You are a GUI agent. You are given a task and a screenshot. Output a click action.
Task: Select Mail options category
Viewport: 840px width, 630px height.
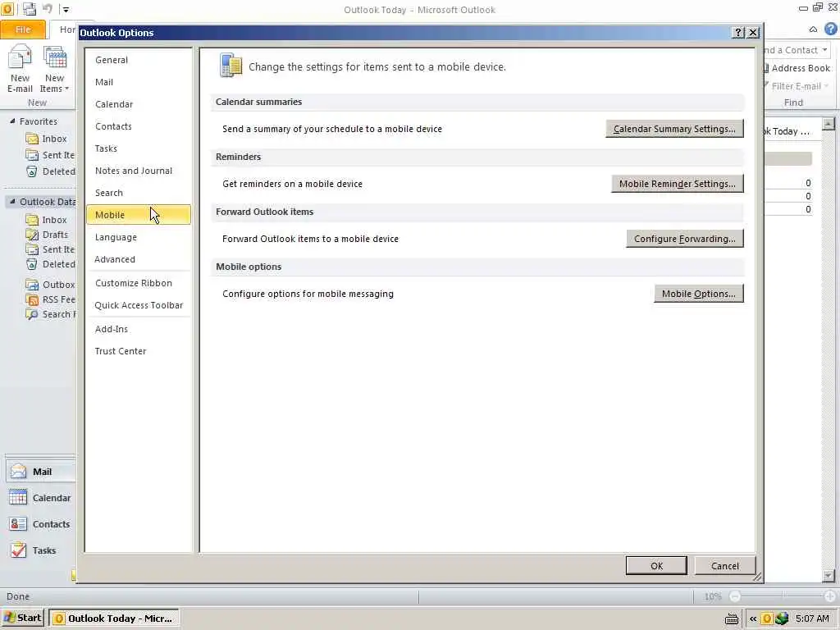coord(138,82)
